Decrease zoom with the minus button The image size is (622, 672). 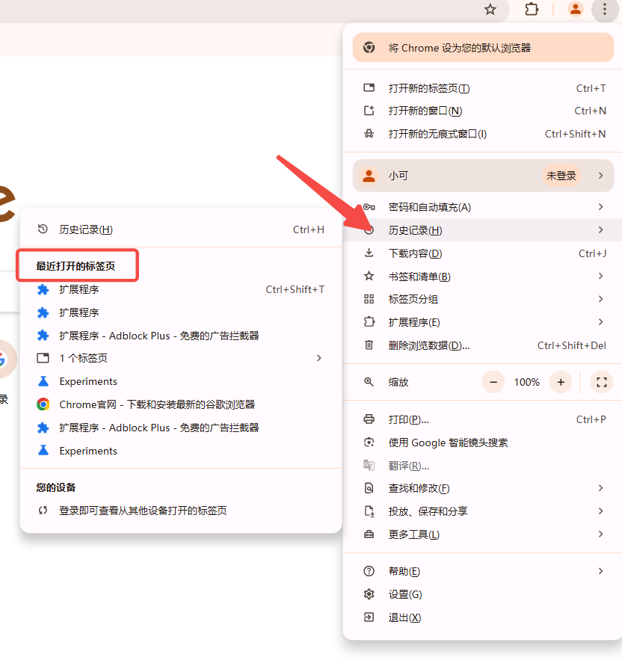493,382
